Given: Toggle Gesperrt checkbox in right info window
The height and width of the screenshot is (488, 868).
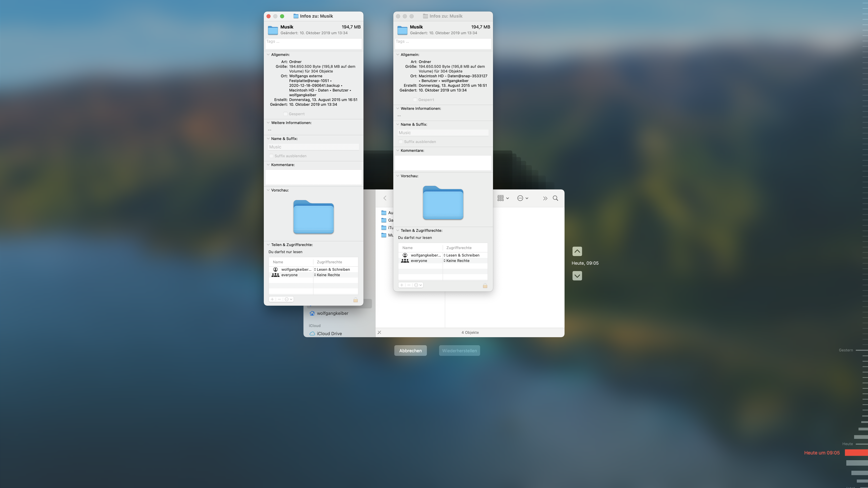Looking at the screenshot, I should coord(415,100).
